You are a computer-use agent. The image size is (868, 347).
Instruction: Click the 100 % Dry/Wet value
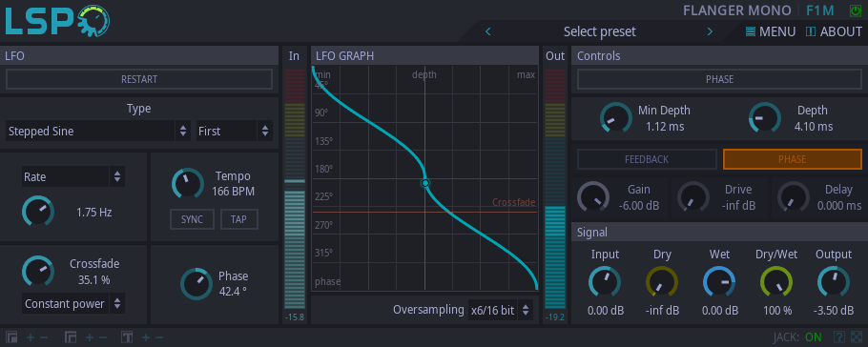777,311
